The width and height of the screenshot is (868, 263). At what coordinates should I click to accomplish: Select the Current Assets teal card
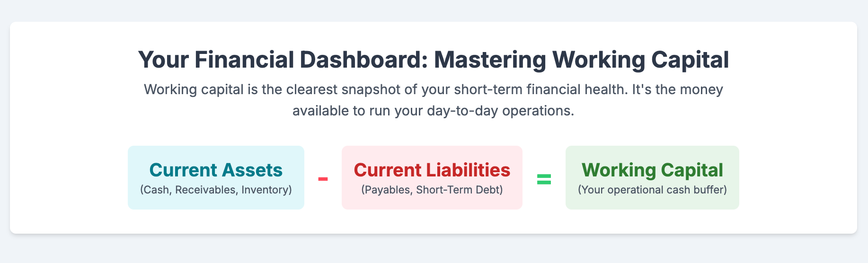click(x=216, y=177)
